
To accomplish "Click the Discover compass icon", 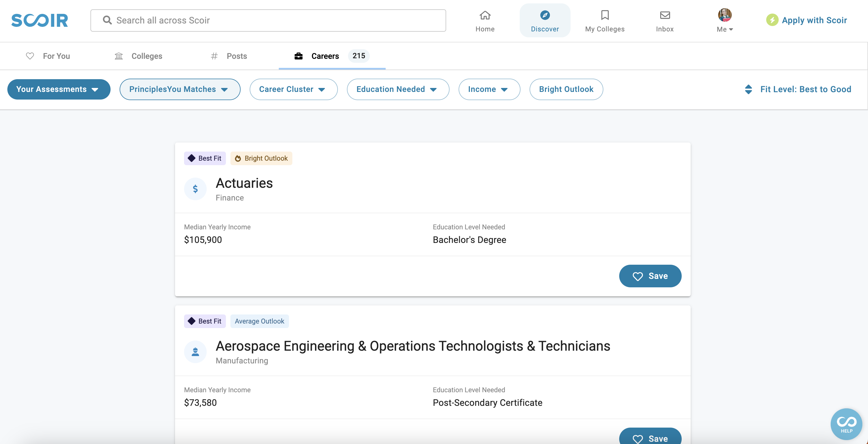I will tap(544, 15).
